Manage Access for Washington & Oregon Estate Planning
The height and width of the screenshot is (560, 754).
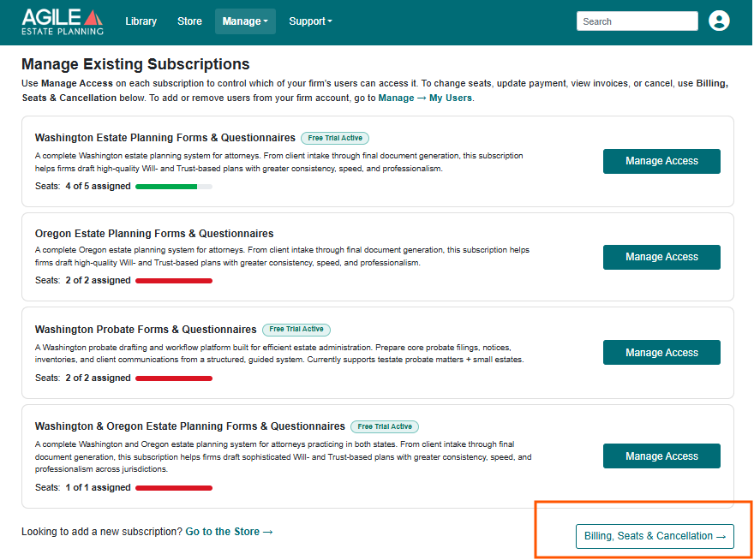(661, 456)
